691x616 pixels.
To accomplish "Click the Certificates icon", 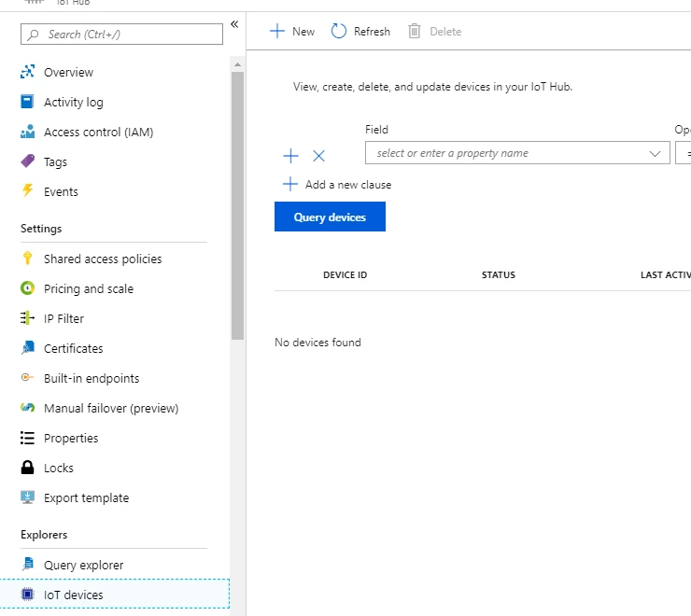I will click(x=27, y=347).
